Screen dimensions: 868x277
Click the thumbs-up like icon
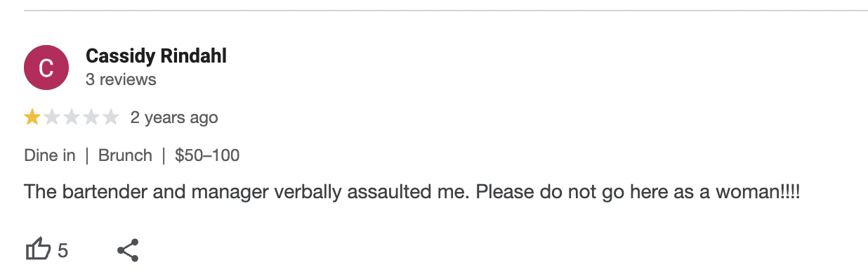click(x=39, y=250)
